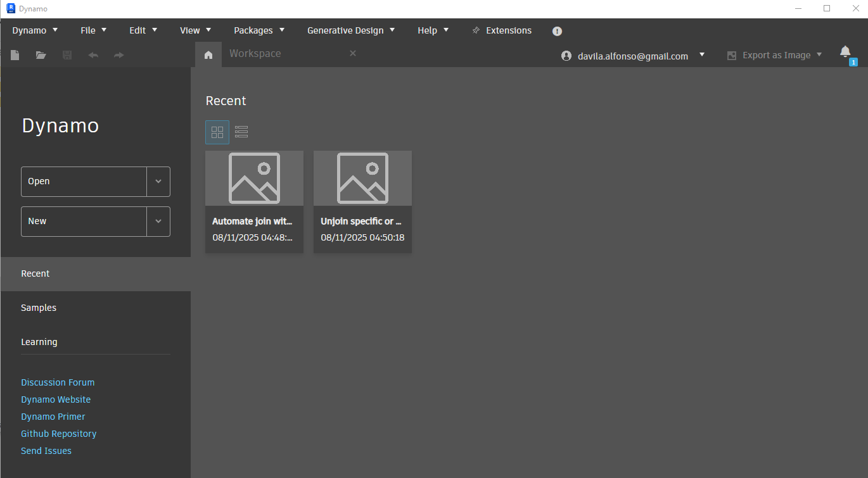The height and width of the screenshot is (478, 868).
Task: Click the Undo arrow icon
Action: point(93,55)
